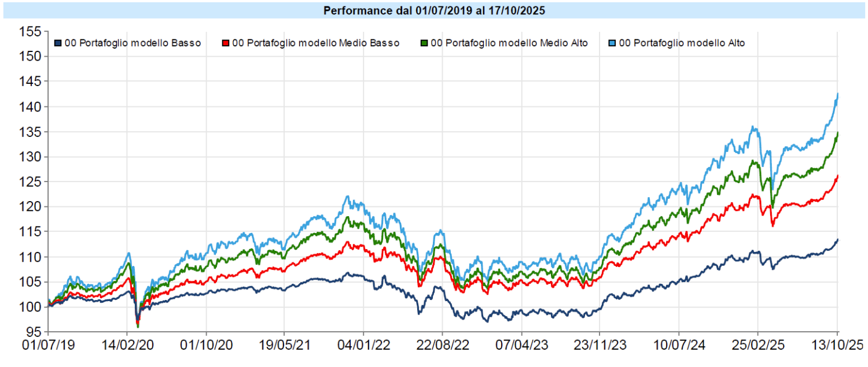Click the 22/08/22 date axis label
This screenshot has width=868, height=367.
(x=442, y=345)
